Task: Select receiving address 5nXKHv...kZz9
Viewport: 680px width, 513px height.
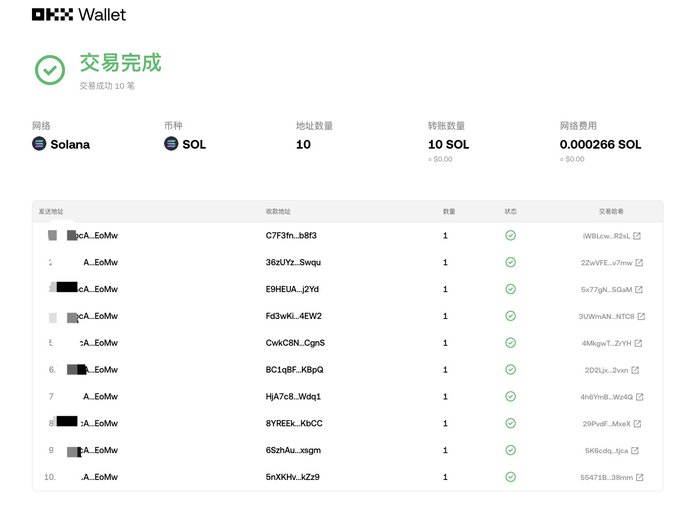Action: [x=293, y=477]
